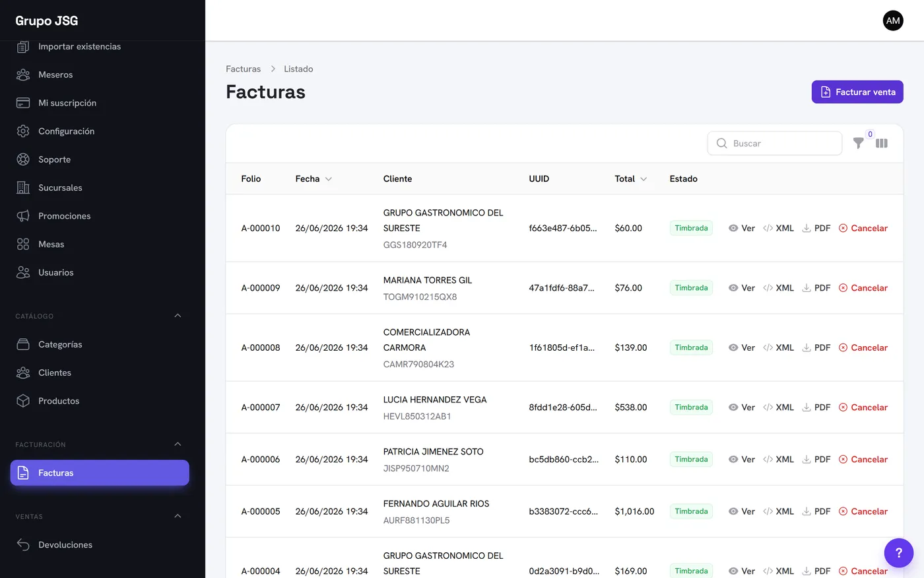The height and width of the screenshot is (578, 924).
Task: Download XML for invoice A-000009
Action: (778, 288)
